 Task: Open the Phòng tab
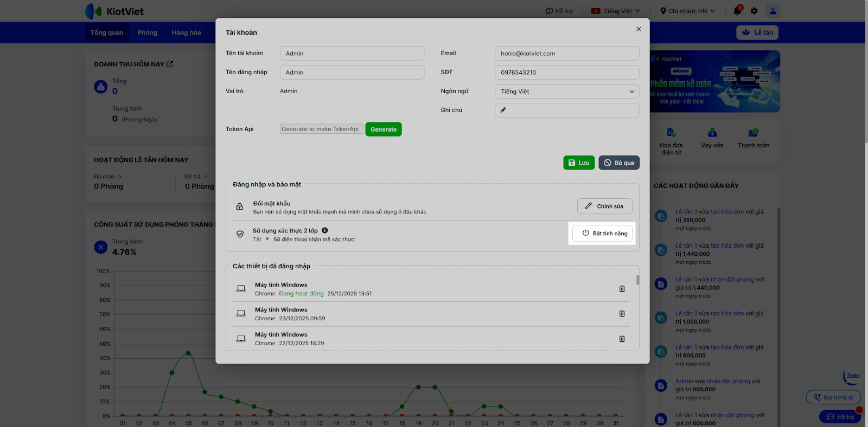tap(148, 33)
